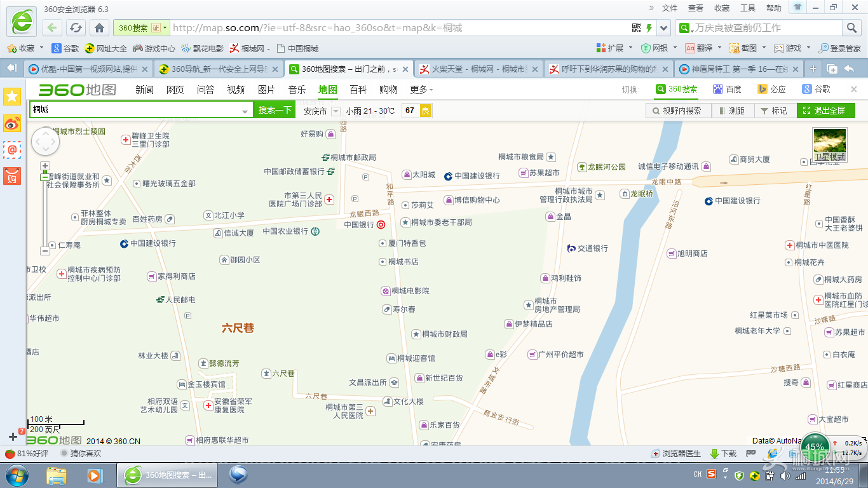
Task: Toggle 退出全屏 exit fullscreen button
Action: pyautogui.click(x=825, y=111)
